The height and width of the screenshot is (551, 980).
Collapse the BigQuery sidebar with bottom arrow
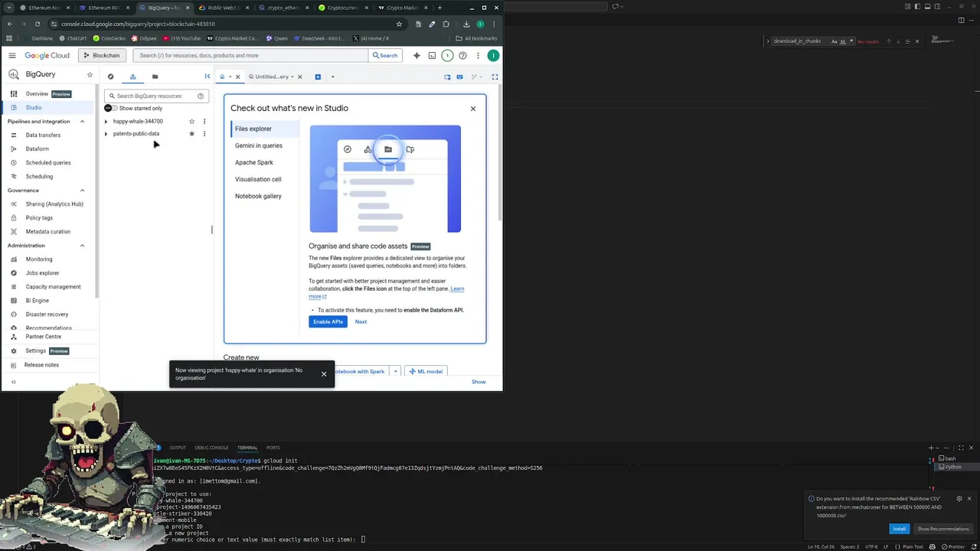click(x=13, y=382)
